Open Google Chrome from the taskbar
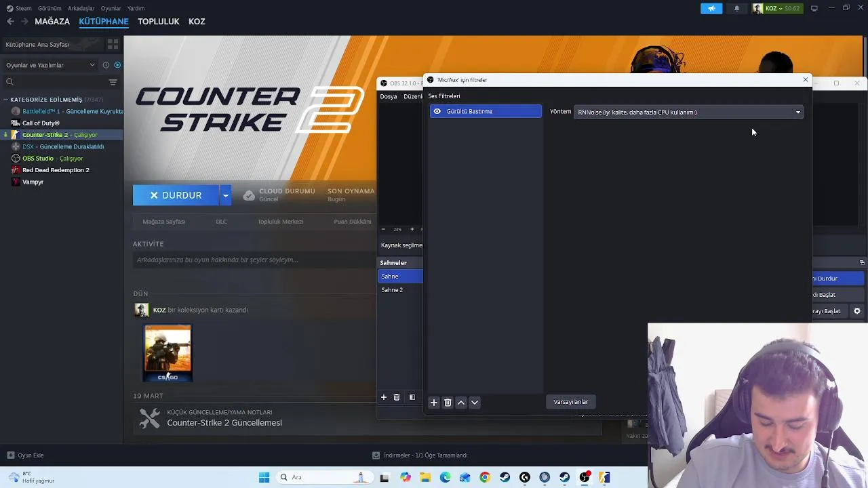The height and width of the screenshot is (488, 868). (485, 477)
